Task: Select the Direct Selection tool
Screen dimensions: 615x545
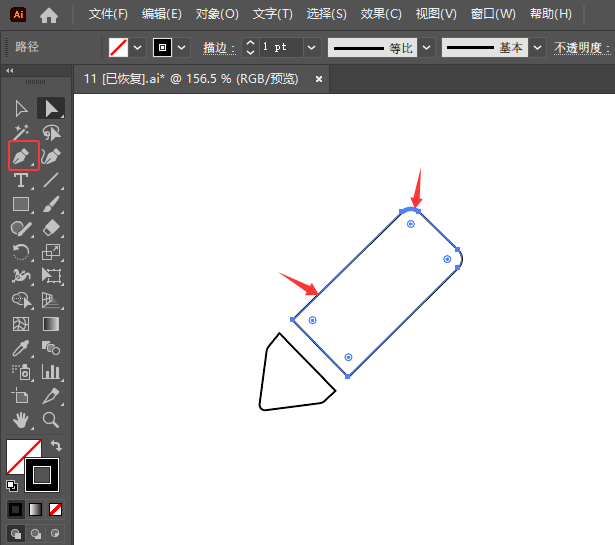Action: click(51, 109)
